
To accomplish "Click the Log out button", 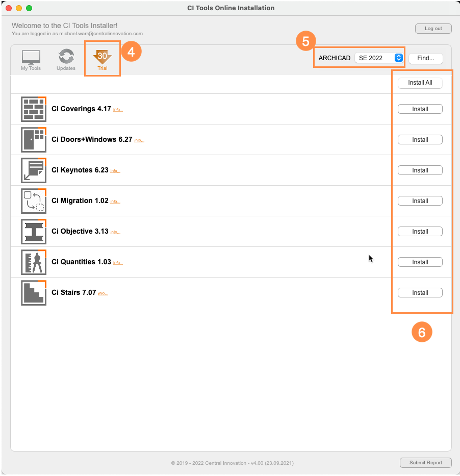I will point(433,29).
